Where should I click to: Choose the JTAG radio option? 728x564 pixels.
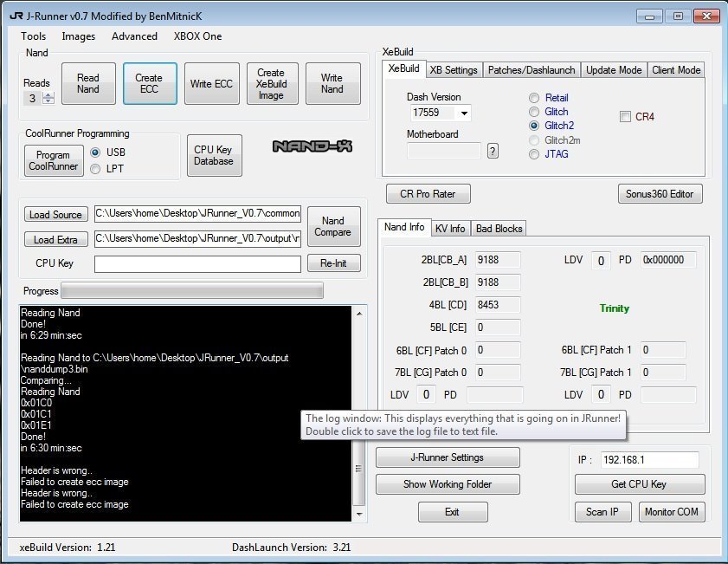click(534, 154)
